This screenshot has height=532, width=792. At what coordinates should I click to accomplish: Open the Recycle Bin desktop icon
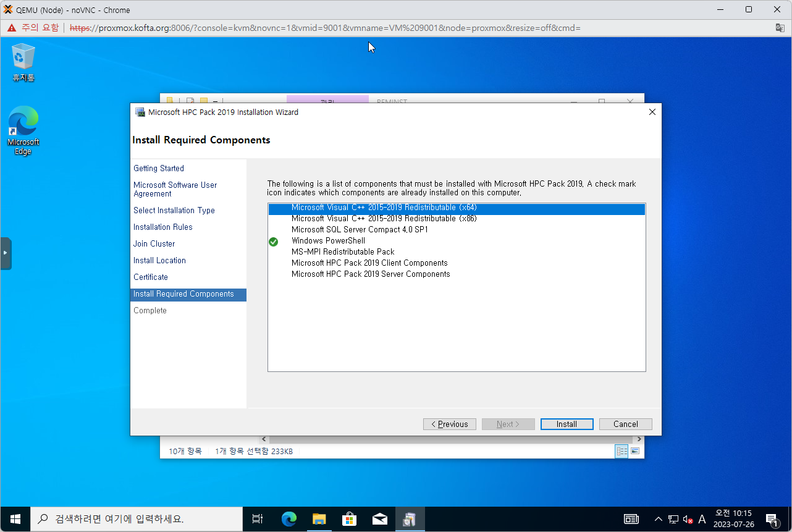23,62
